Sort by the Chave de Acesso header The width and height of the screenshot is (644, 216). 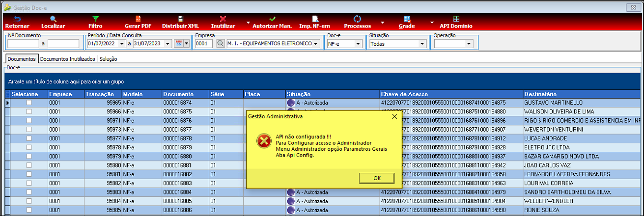pos(451,94)
